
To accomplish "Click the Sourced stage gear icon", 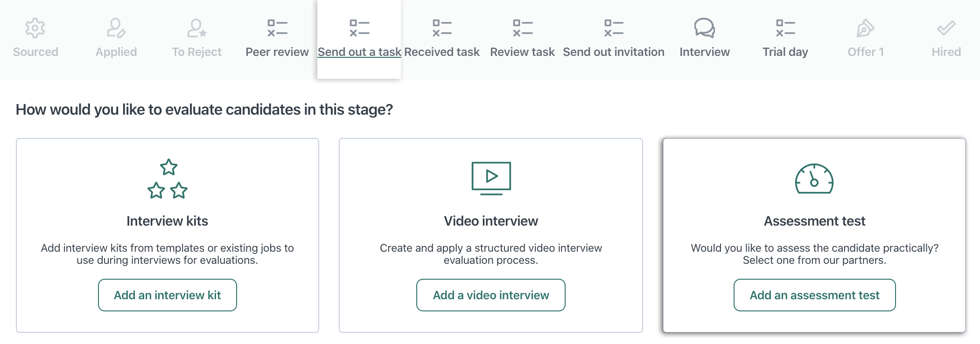I will [x=35, y=28].
